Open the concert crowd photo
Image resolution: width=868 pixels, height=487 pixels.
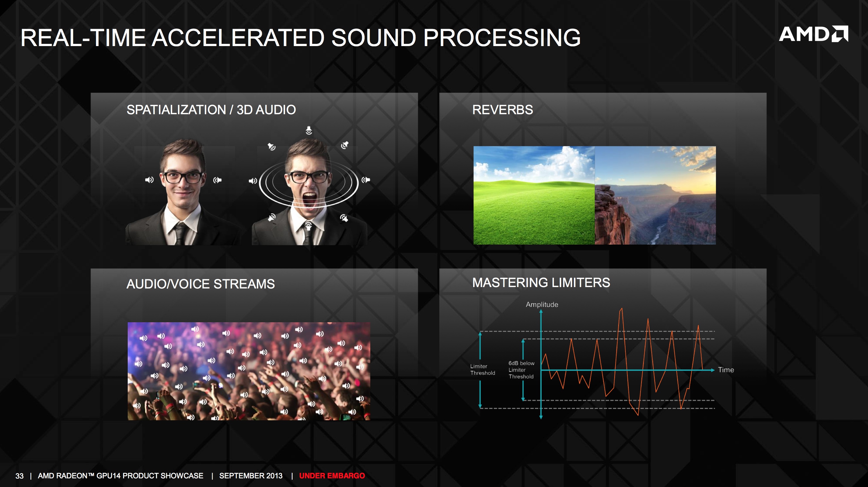[249, 371]
